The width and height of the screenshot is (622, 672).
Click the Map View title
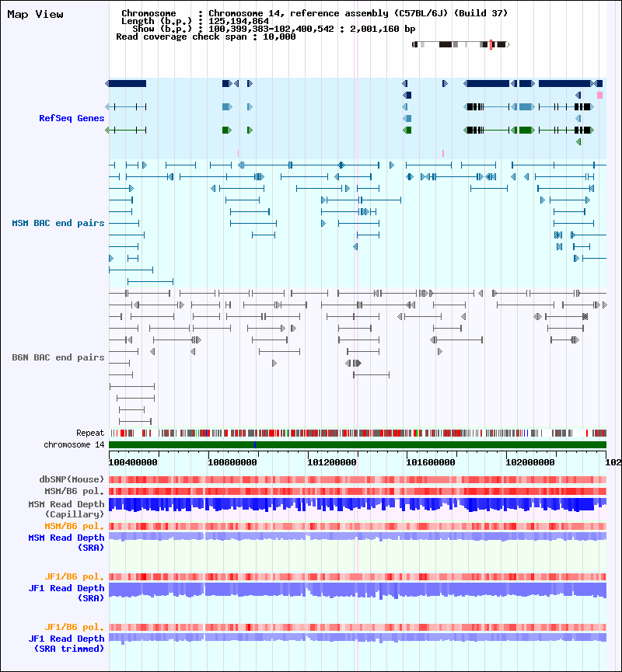(x=35, y=15)
